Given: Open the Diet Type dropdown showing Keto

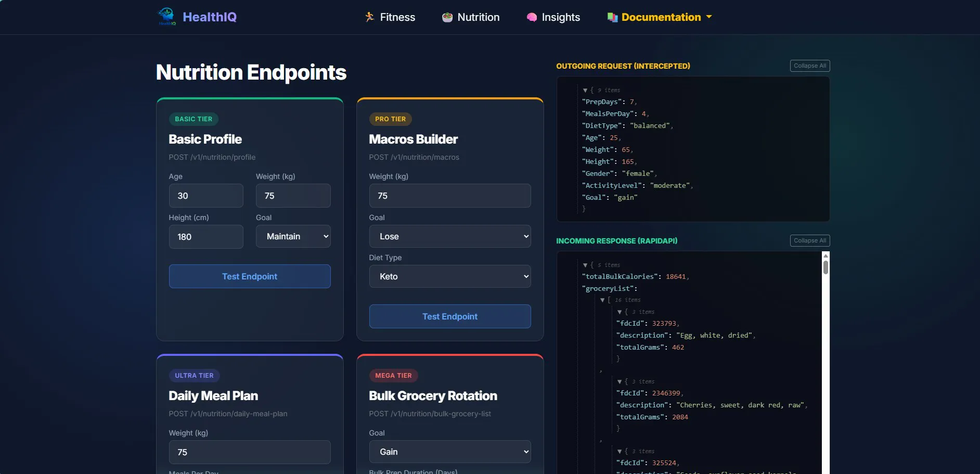Looking at the screenshot, I should pyautogui.click(x=450, y=276).
